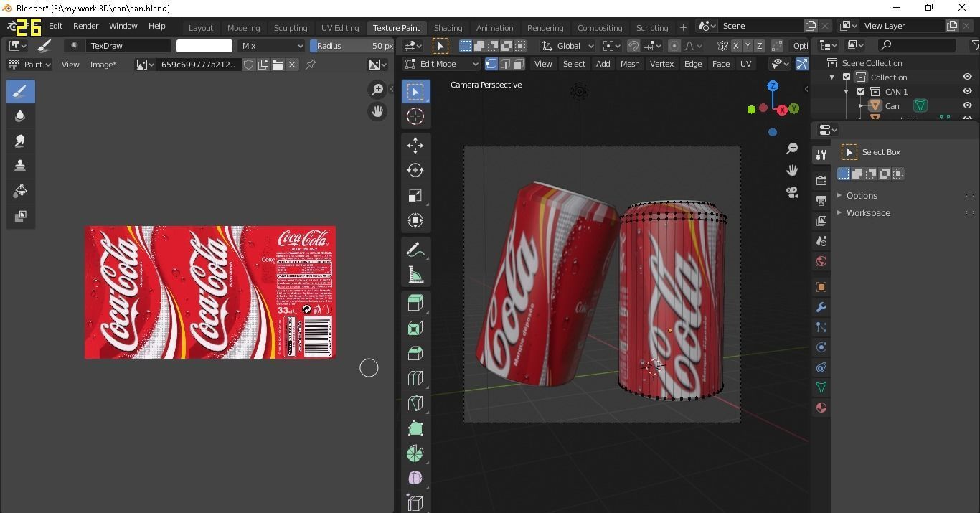Viewport: 980px width, 513px height.
Task: Hide Collection with eye icon
Action: (967, 77)
